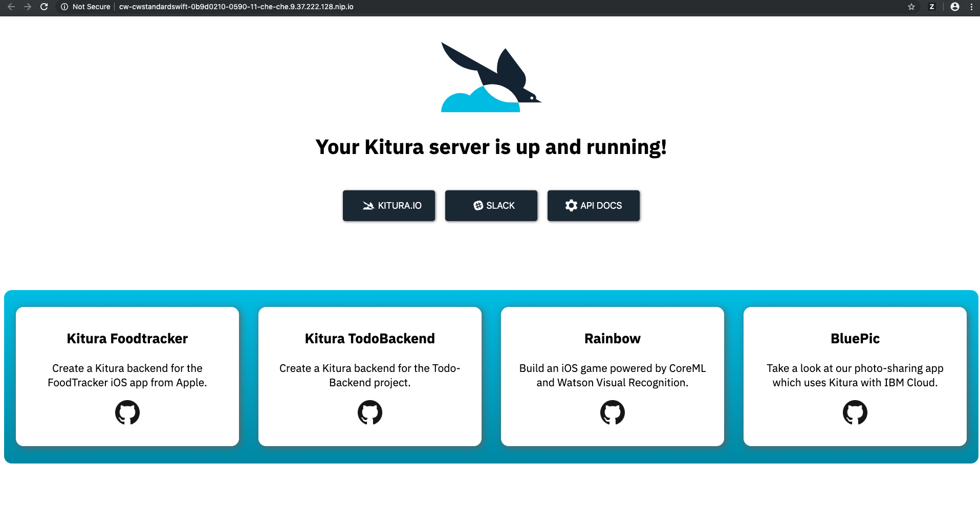Screen dimensions: 980x507
Task: Click the Z extension icon
Action: tap(932, 7)
